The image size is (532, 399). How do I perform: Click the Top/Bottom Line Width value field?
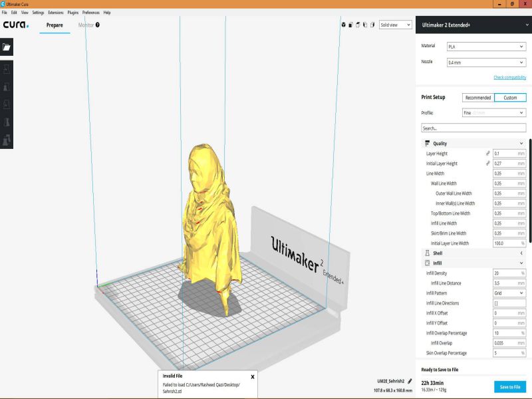pyautogui.click(x=509, y=213)
